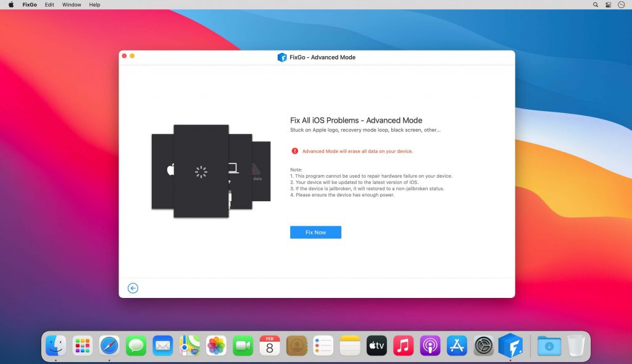Click the red warning icon beside the erase notice

point(294,151)
